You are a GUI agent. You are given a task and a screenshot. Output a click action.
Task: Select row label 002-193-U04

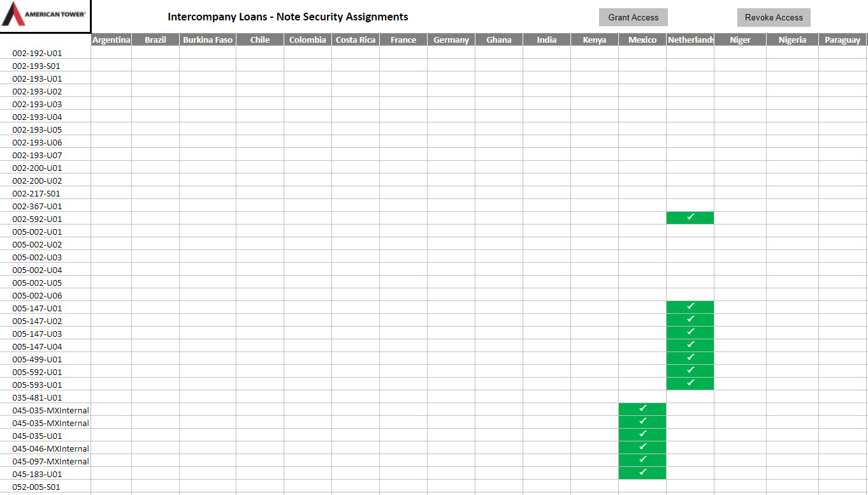[x=37, y=117]
